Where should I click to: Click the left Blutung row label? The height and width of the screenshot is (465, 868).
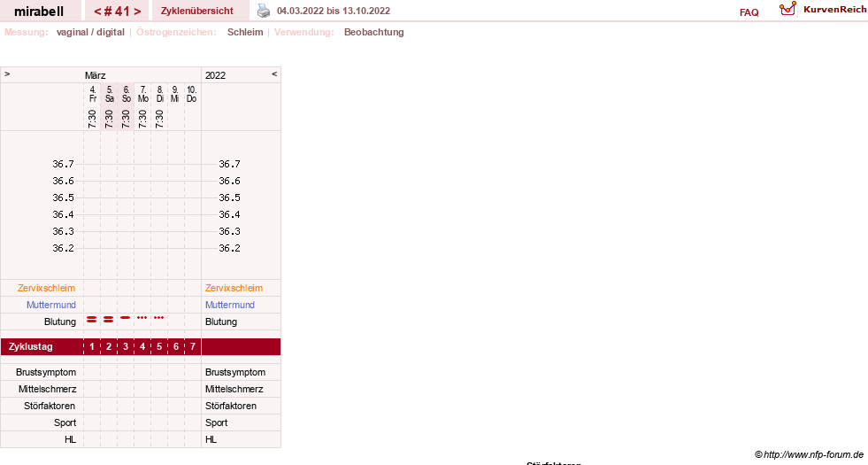click(x=60, y=322)
